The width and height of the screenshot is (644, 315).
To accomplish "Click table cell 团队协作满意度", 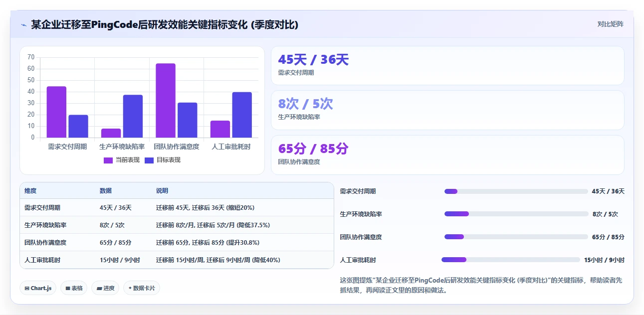I will tap(45, 242).
